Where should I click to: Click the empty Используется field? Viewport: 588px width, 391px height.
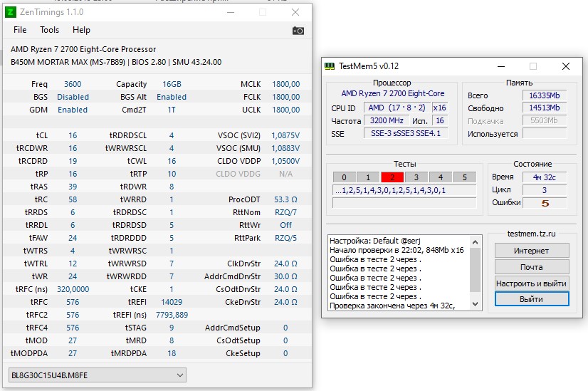(x=545, y=134)
